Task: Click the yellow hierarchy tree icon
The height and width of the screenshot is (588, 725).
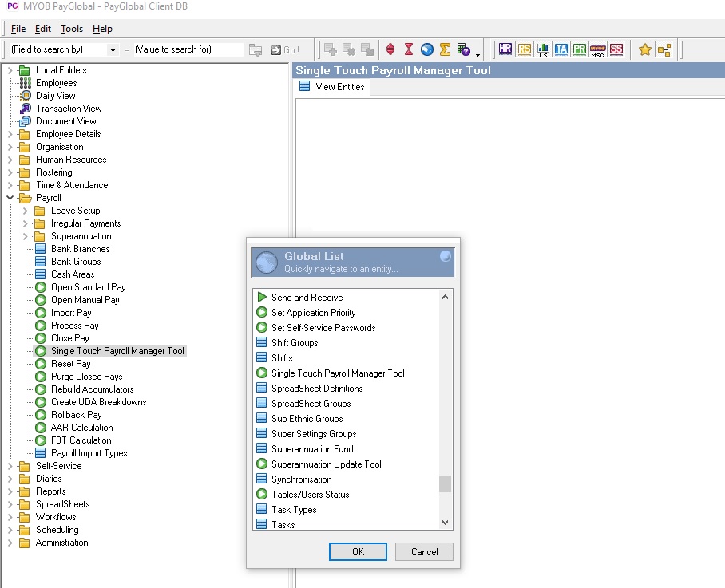Action: [x=664, y=49]
